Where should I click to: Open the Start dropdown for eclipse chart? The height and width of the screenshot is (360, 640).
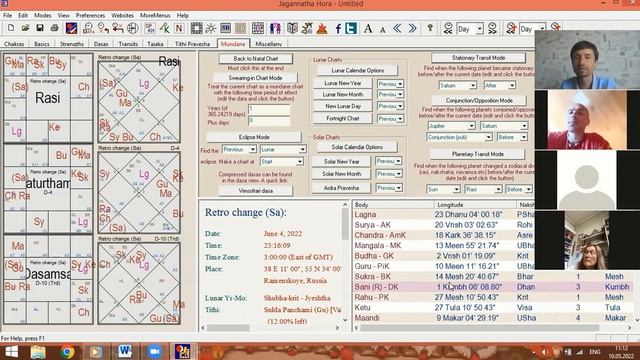coord(282,162)
